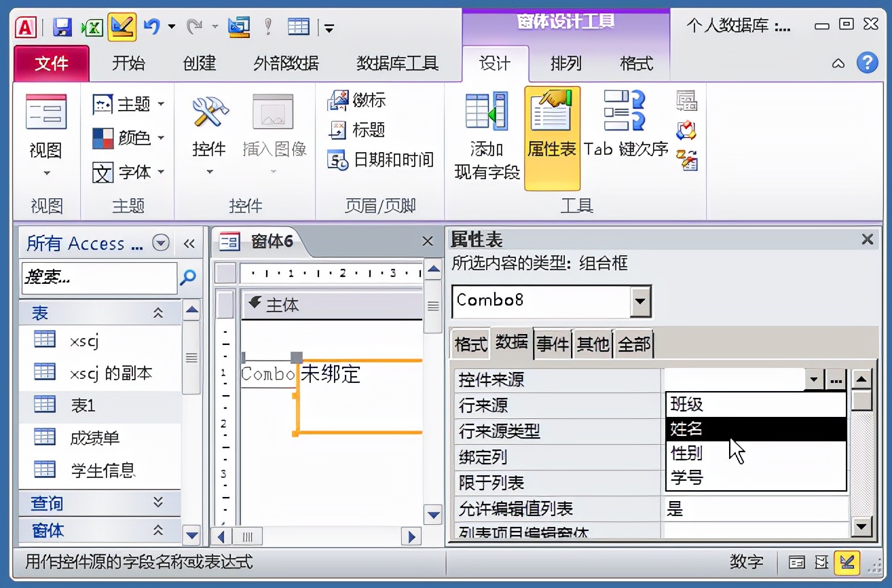The image size is (892, 588).
Task: Click the ... builder button beside 控件来源
Action: click(836, 380)
